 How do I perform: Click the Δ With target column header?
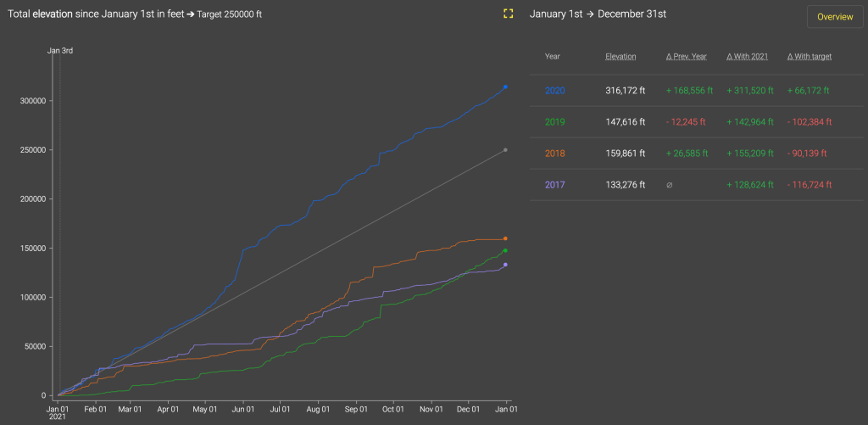point(810,57)
